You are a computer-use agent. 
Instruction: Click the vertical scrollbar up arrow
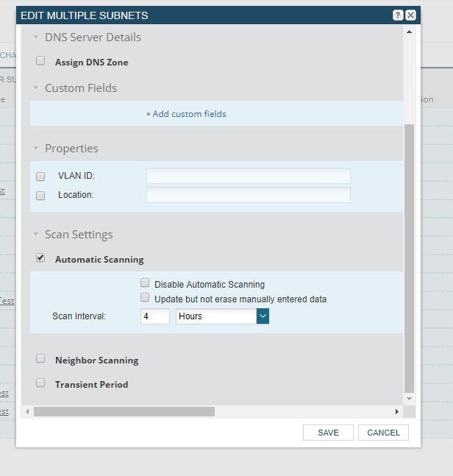pos(410,32)
